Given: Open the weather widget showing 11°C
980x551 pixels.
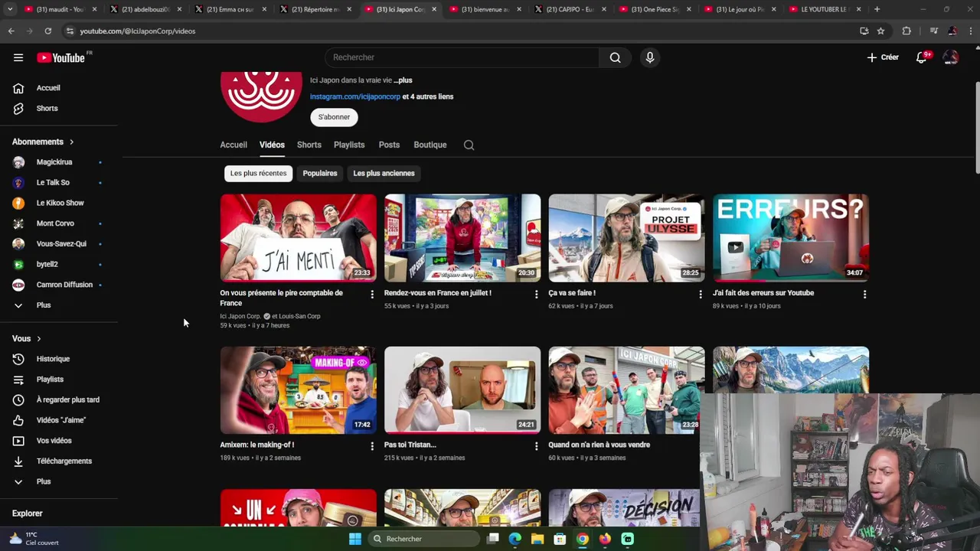Looking at the screenshot, I should (x=34, y=539).
